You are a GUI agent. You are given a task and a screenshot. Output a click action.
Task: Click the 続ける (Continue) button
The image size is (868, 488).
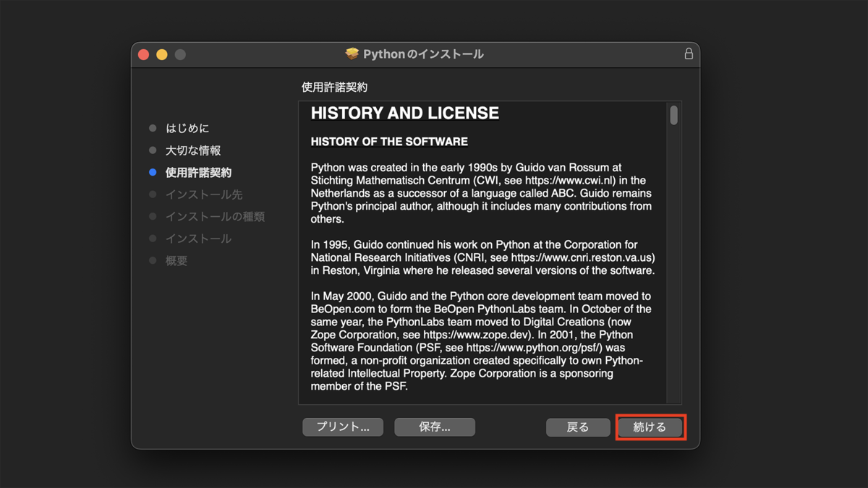(650, 427)
